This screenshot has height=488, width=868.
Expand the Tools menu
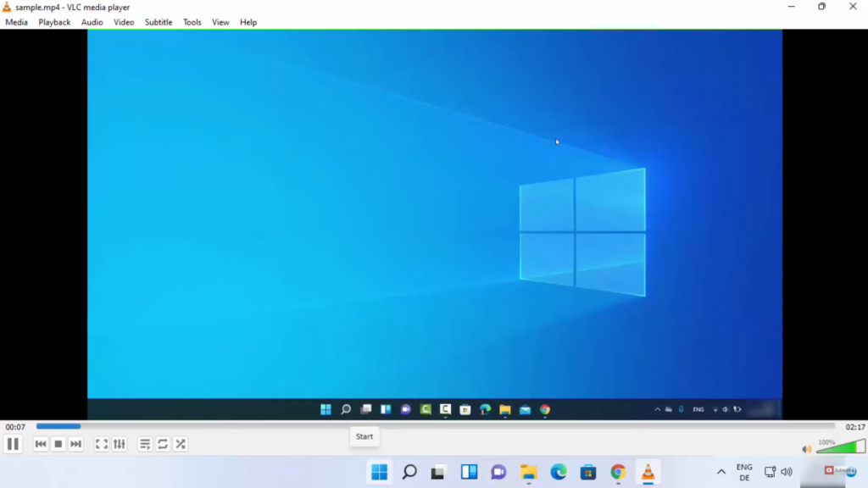point(192,22)
